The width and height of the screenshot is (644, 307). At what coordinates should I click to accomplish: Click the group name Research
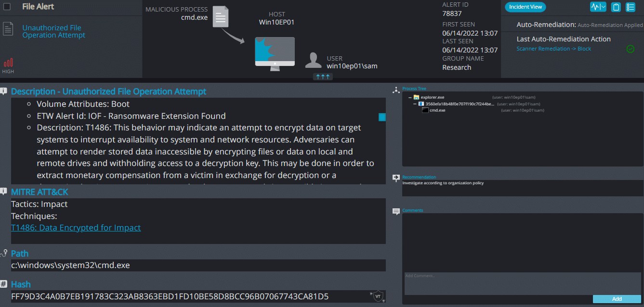click(457, 67)
